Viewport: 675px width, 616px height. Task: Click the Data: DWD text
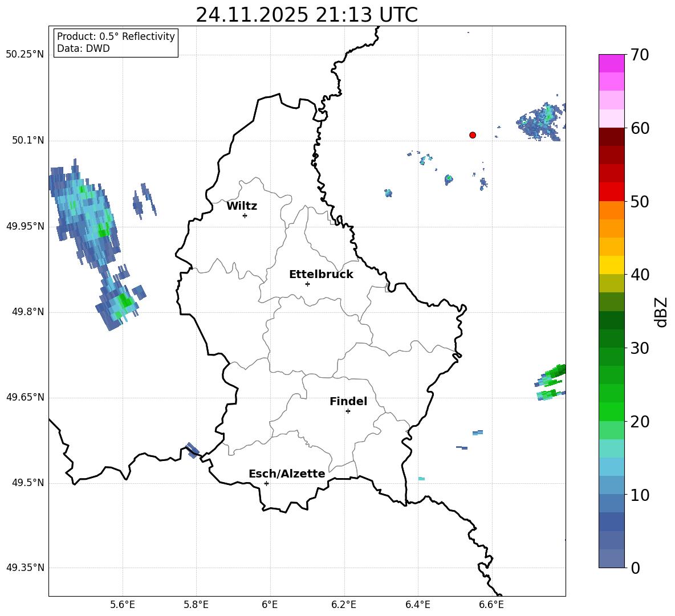[83, 48]
